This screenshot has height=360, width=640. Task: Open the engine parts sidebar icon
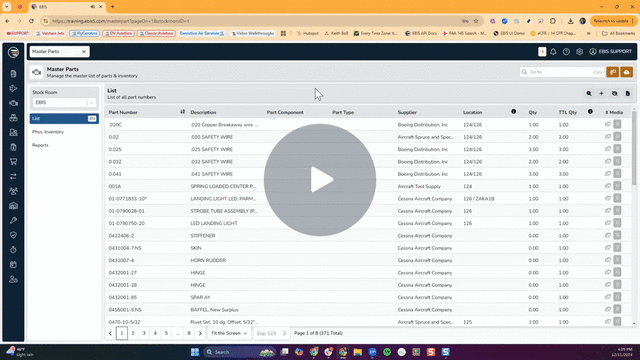pyautogui.click(x=13, y=103)
